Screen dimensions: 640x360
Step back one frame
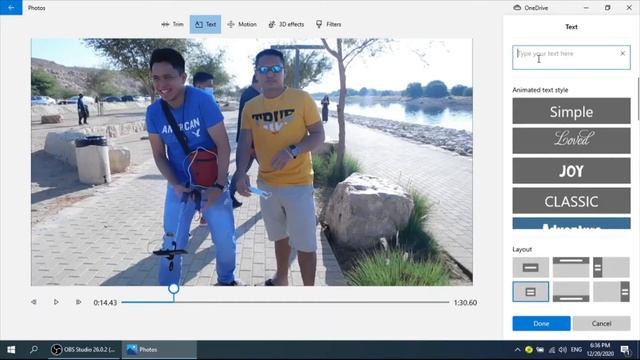(34, 302)
